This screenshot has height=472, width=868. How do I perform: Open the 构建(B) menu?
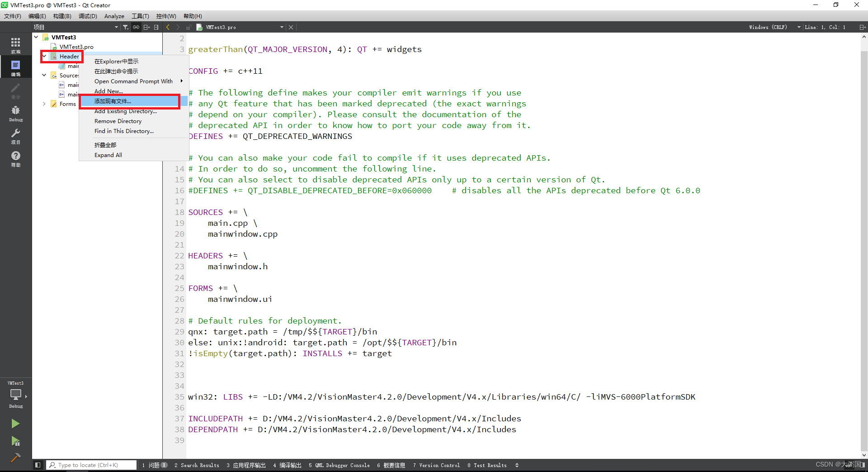pos(62,16)
